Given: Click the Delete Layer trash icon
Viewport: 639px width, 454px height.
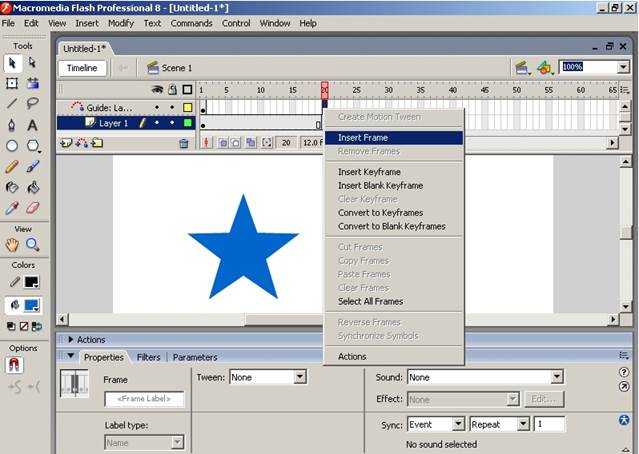Looking at the screenshot, I should point(184,143).
